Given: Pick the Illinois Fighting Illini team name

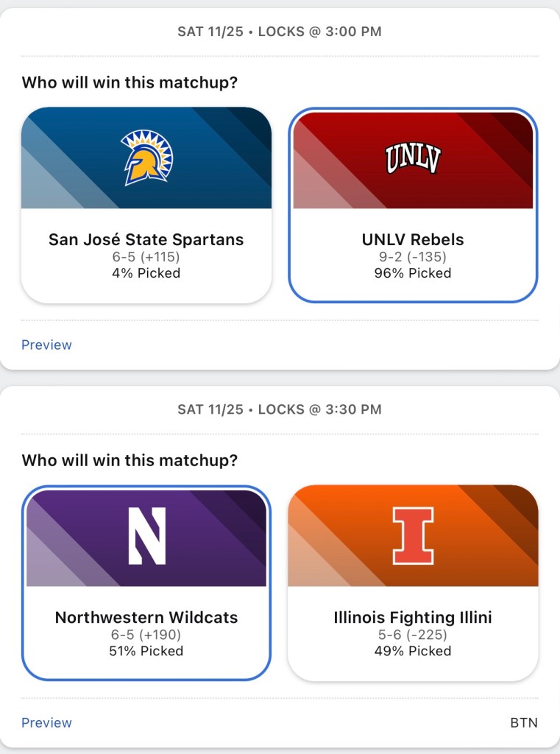Looking at the screenshot, I should (413, 617).
